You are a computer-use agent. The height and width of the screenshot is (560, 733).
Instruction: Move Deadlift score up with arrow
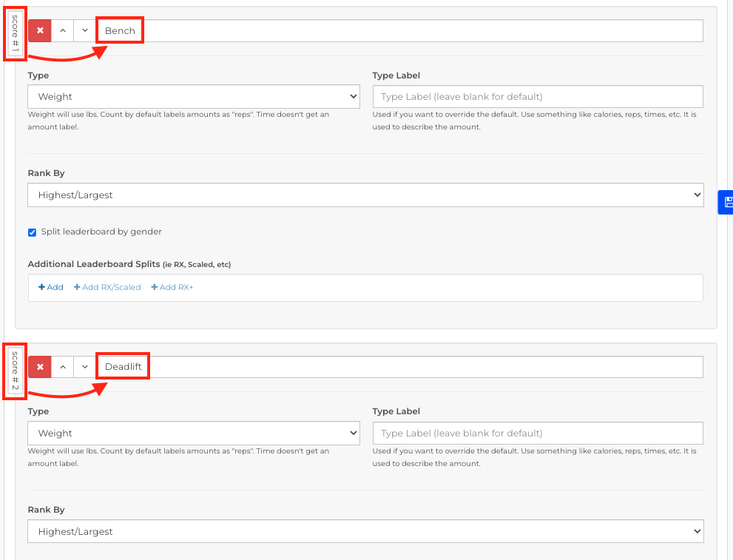(63, 367)
